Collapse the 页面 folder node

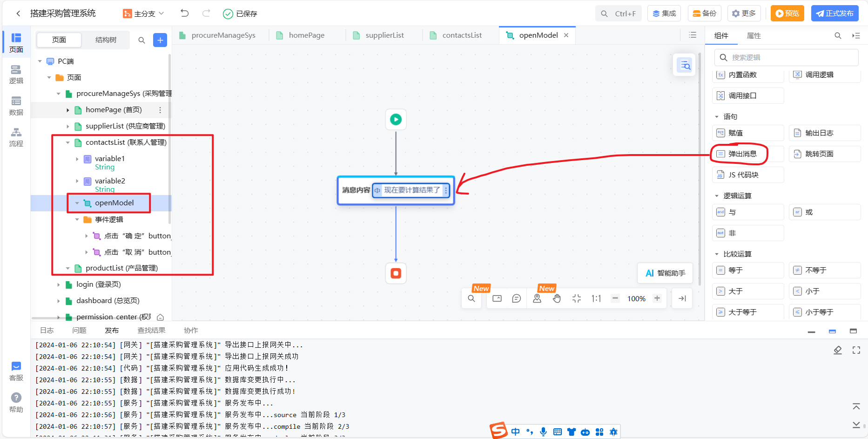[x=49, y=78]
